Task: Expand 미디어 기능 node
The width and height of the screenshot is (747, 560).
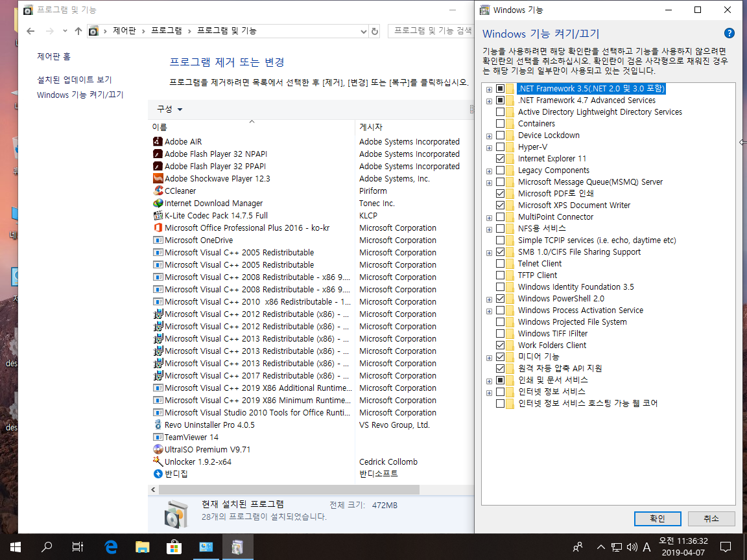Action: click(490, 358)
